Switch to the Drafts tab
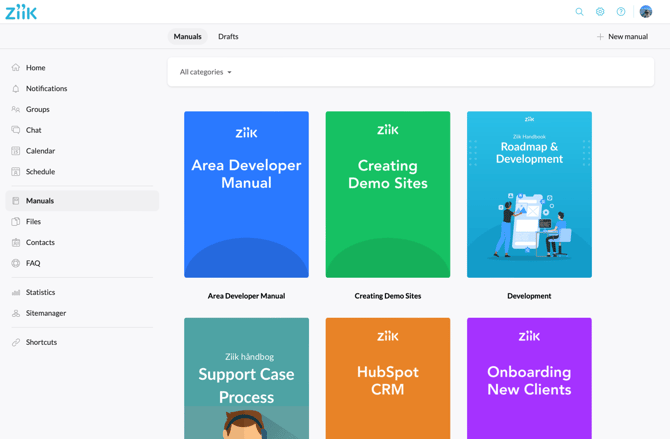 click(x=228, y=36)
